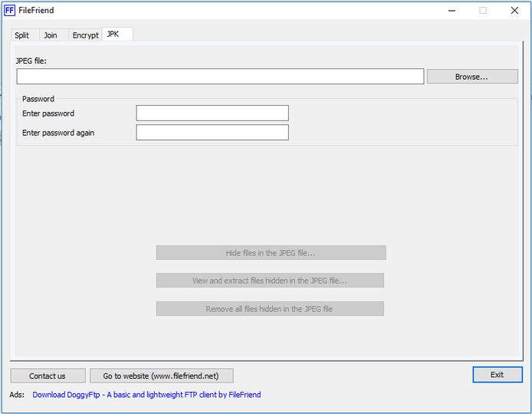
Task: Click View and extract hidden files button
Action: (x=270, y=281)
